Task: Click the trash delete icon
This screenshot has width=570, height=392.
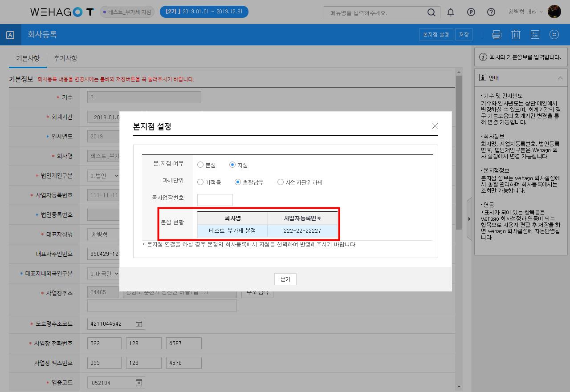Action: coord(516,35)
